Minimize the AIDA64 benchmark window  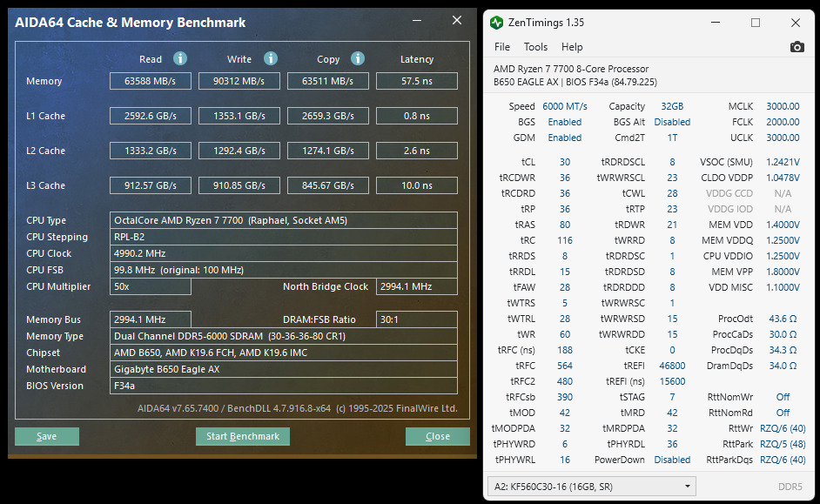[x=417, y=20]
